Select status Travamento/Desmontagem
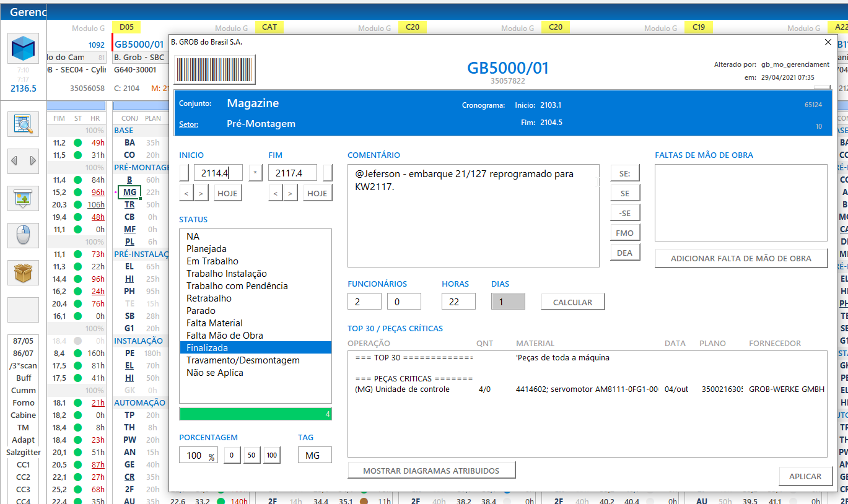This screenshot has height=504, width=848. [255, 360]
